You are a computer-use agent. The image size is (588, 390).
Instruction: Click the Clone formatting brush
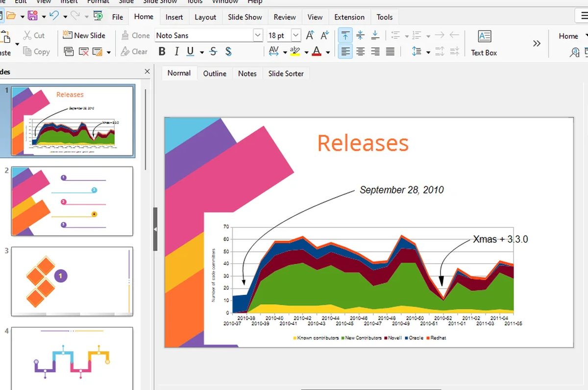134,35
